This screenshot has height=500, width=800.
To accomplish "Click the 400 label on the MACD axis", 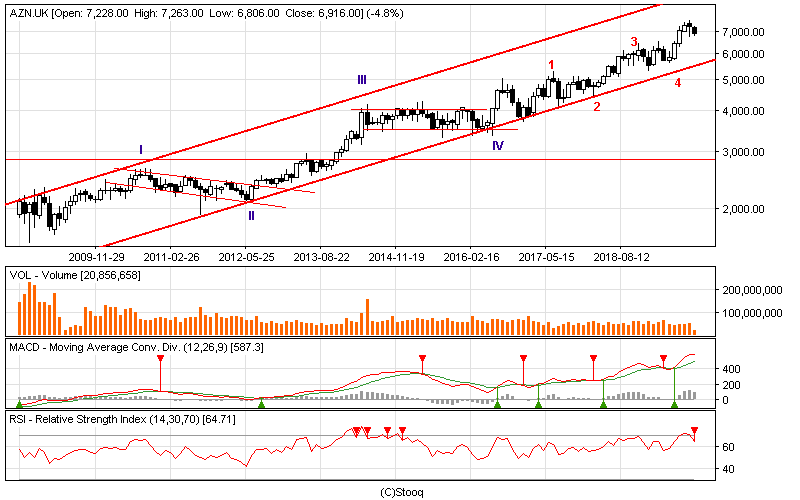I will click(732, 369).
